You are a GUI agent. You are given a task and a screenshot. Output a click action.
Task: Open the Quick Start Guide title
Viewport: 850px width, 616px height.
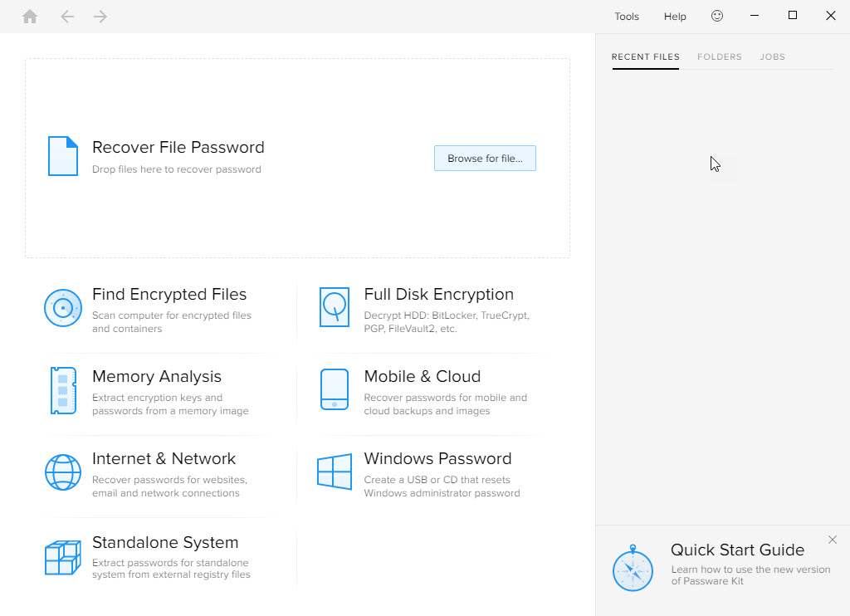(x=737, y=550)
